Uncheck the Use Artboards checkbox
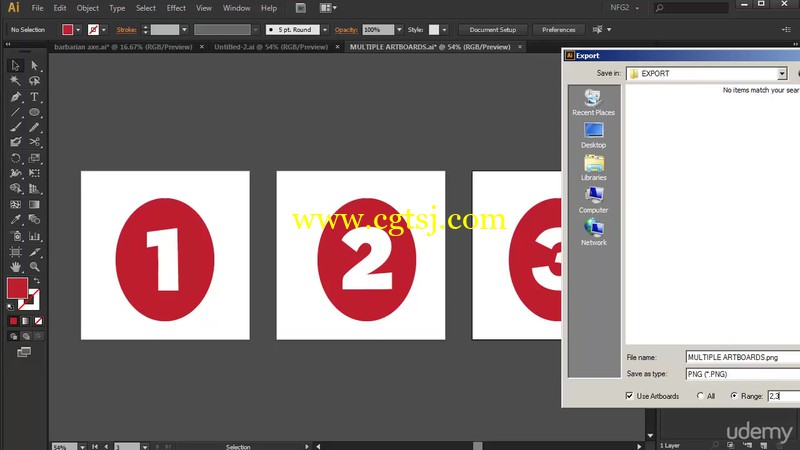The image size is (800, 450). click(x=629, y=396)
